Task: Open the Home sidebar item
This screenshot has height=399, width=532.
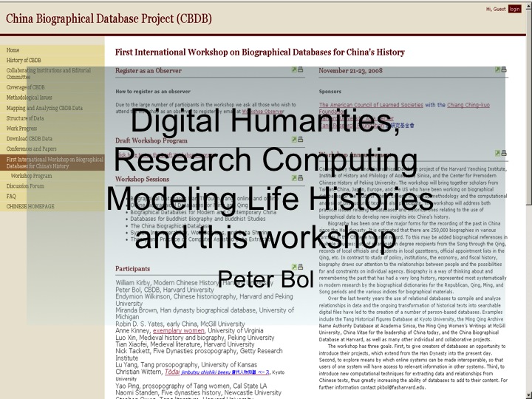Action: (13, 50)
